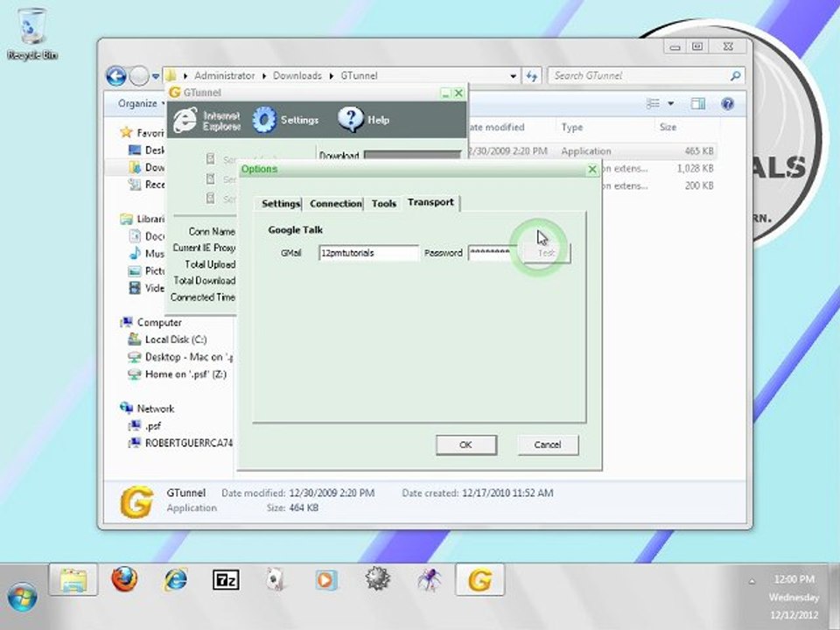
Task: Switch to the Tools tab
Action: (x=384, y=204)
